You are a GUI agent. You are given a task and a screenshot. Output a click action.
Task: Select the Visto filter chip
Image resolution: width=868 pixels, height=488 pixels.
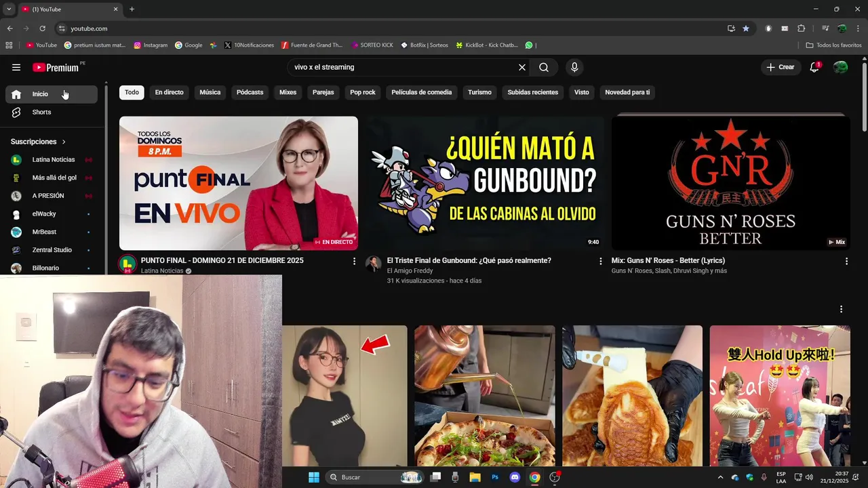pos(582,92)
